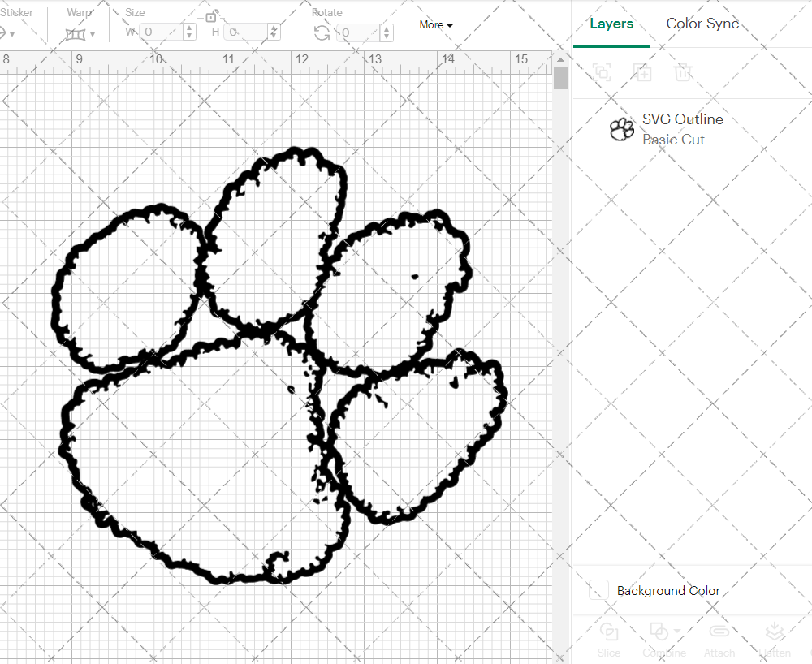This screenshot has height=664, width=812.
Task: Select the Combine tool icon
Action: click(659, 632)
